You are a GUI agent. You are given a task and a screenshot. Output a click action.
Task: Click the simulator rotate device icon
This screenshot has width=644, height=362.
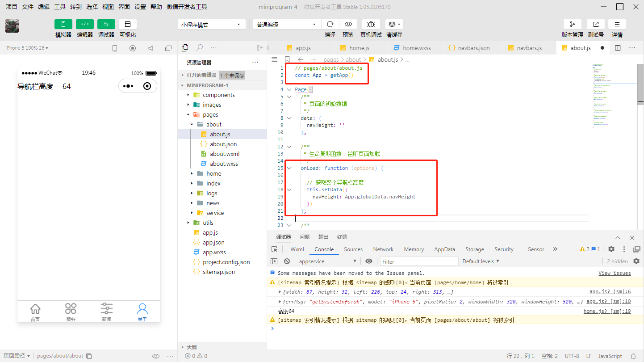(x=115, y=48)
